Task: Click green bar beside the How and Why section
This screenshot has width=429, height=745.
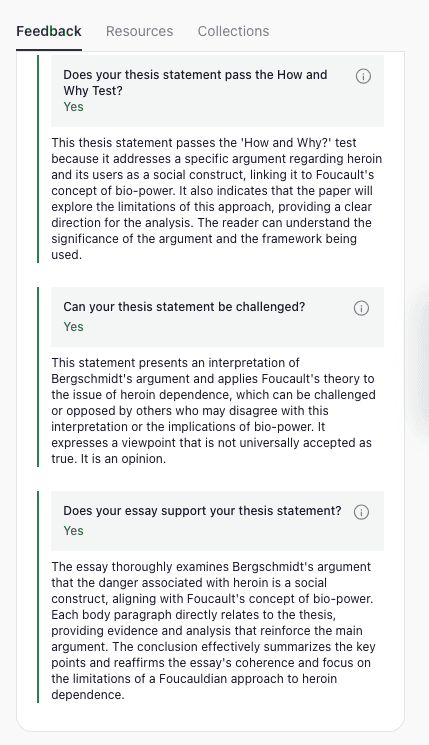Action: tap(38, 159)
